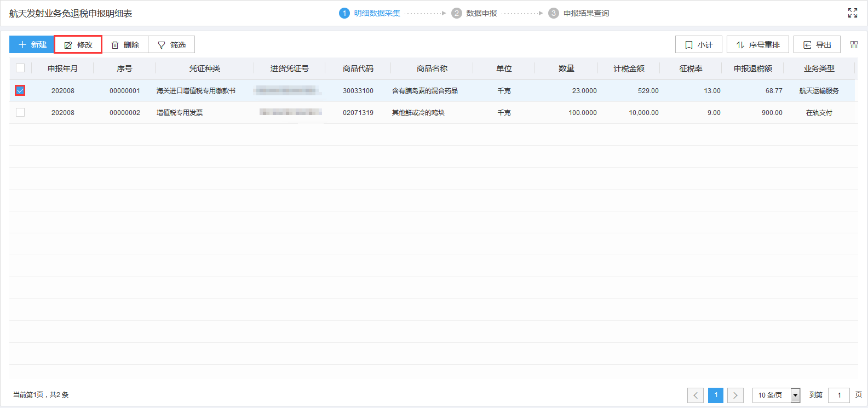This screenshot has width=868, height=408.
Task: Open the column settings grid icon
Action: coord(854,44)
